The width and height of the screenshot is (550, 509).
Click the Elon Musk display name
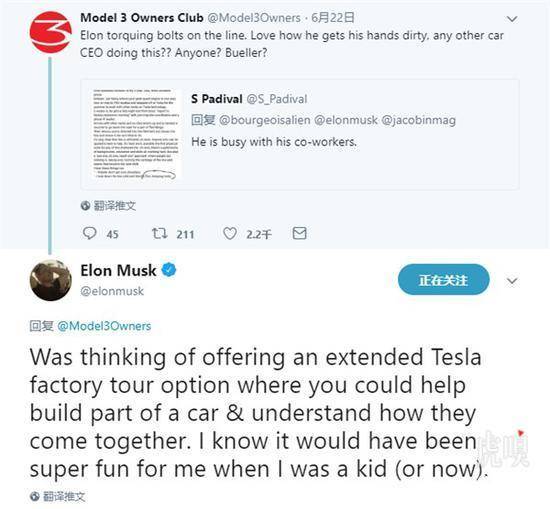118,270
